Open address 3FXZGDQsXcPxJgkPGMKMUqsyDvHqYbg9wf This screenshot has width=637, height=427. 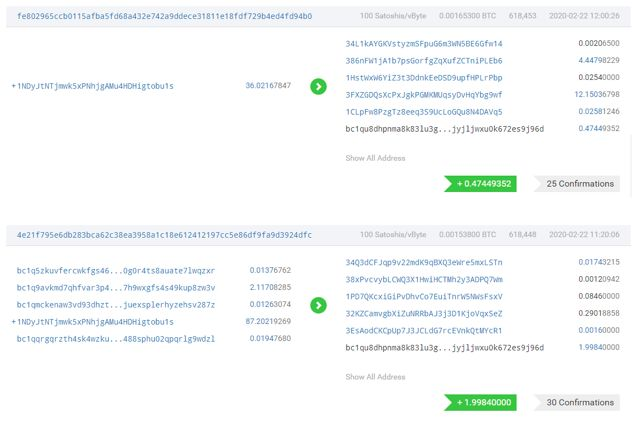tap(424, 95)
